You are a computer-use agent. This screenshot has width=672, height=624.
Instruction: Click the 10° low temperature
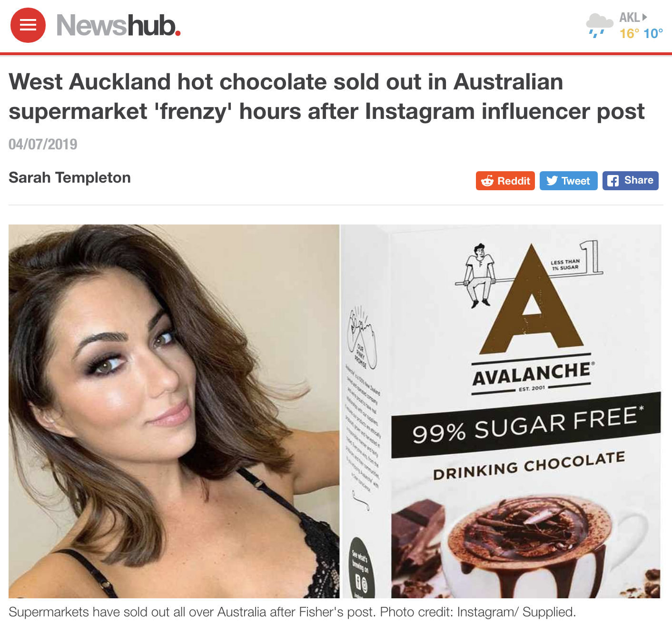653,34
